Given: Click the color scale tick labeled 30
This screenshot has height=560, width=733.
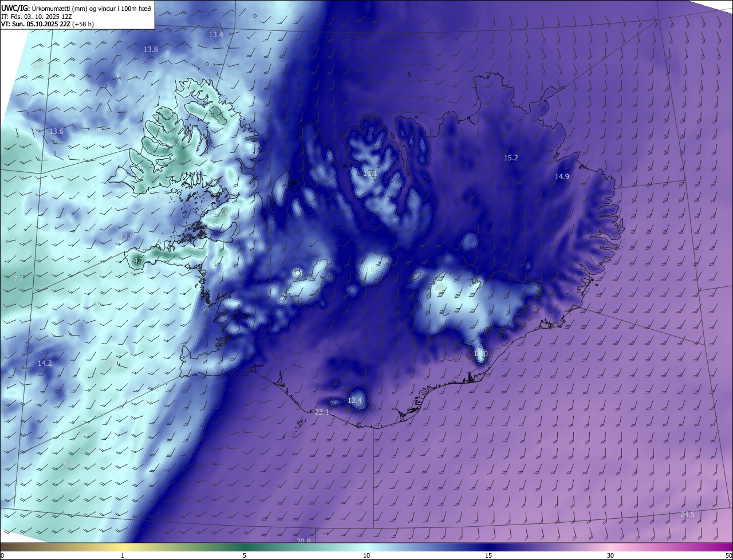Looking at the screenshot, I should [610, 555].
